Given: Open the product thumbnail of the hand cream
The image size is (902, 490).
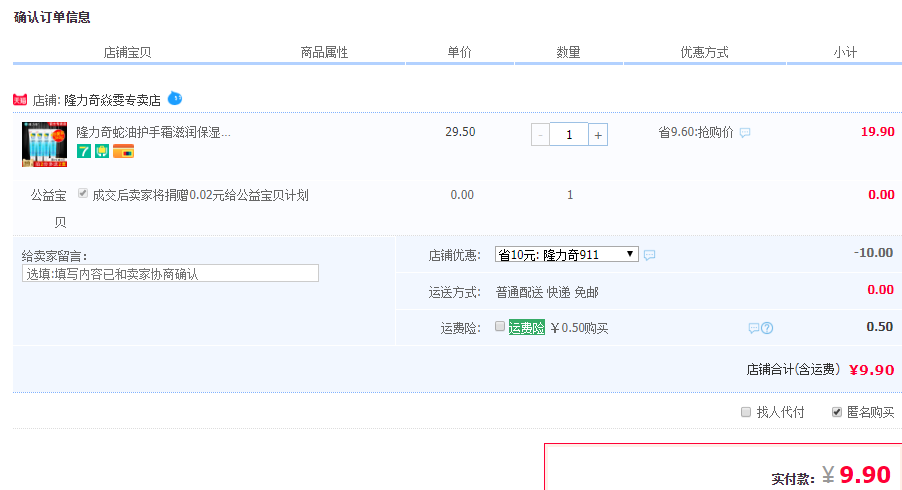Looking at the screenshot, I should pyautogui.click(x=44, y=144).
